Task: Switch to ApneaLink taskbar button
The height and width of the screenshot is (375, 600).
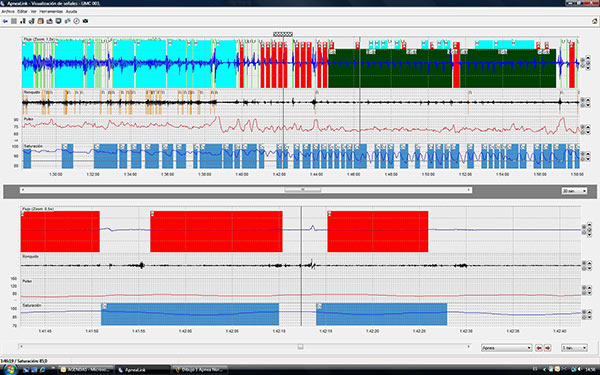Action: tap(143, 370)
